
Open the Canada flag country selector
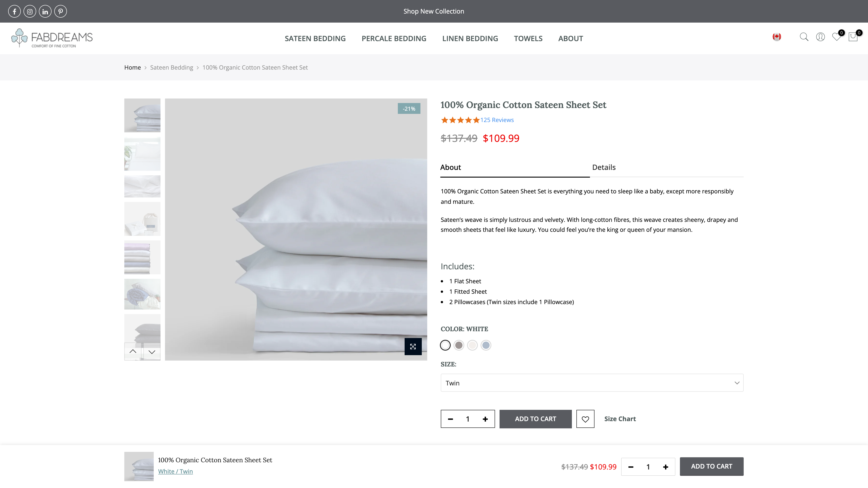click(x=777, y=37)
